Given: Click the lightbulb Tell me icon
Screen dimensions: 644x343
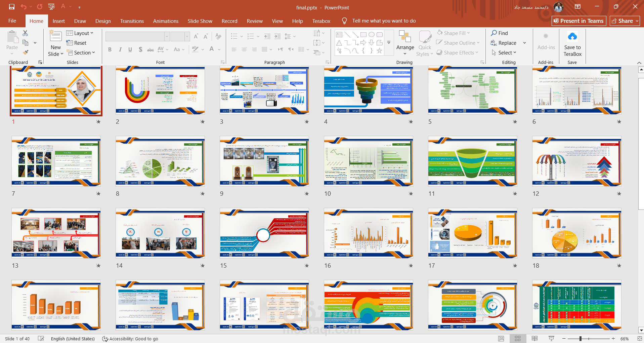Looking at the screenshot, I should point(344,21).
